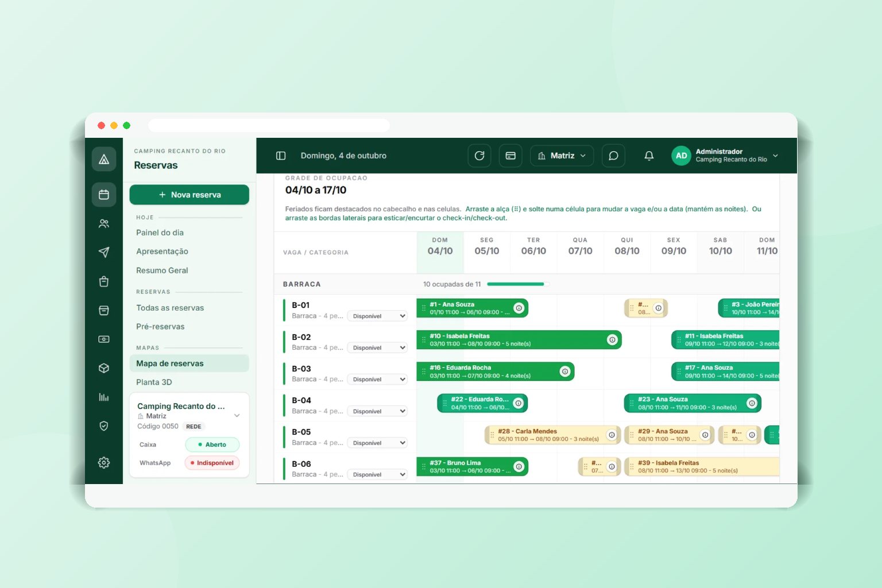Screen dimensions: 882x588
Task: Select reservation #37 Bruno Lima block
Action: click(472, 466)
